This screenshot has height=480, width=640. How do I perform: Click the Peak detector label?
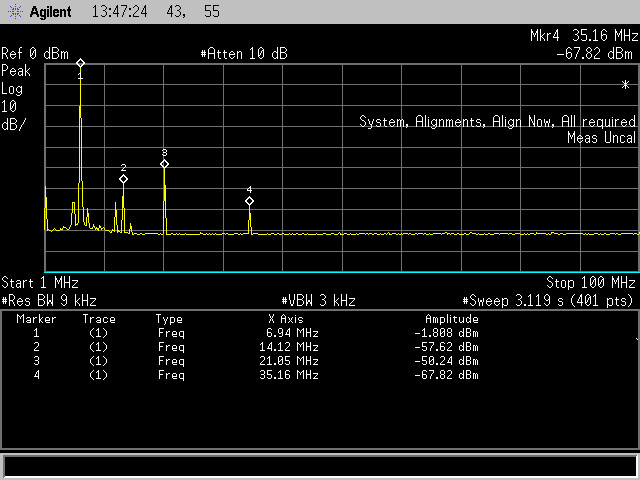click(16, 71)
